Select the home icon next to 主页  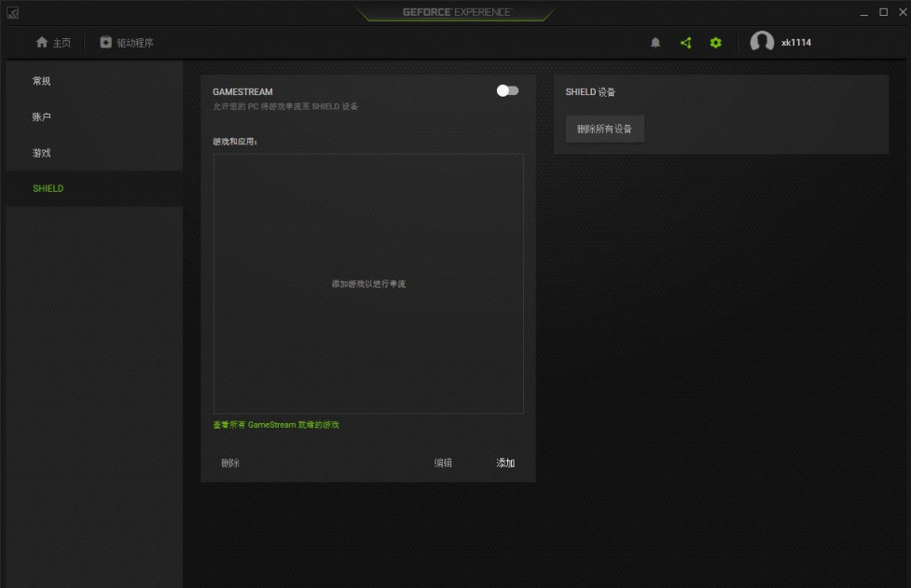click(x=41, y=42)
